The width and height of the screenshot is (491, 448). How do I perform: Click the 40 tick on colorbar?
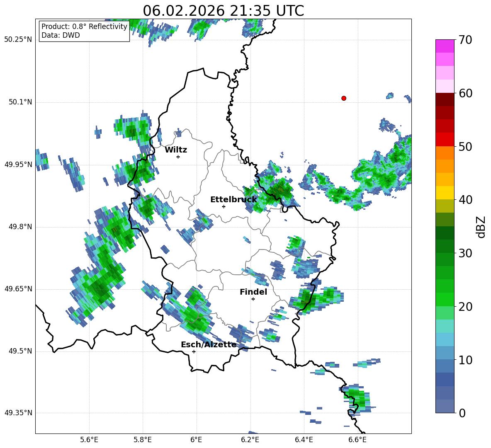pyautogui.click(x=465, y=200)
